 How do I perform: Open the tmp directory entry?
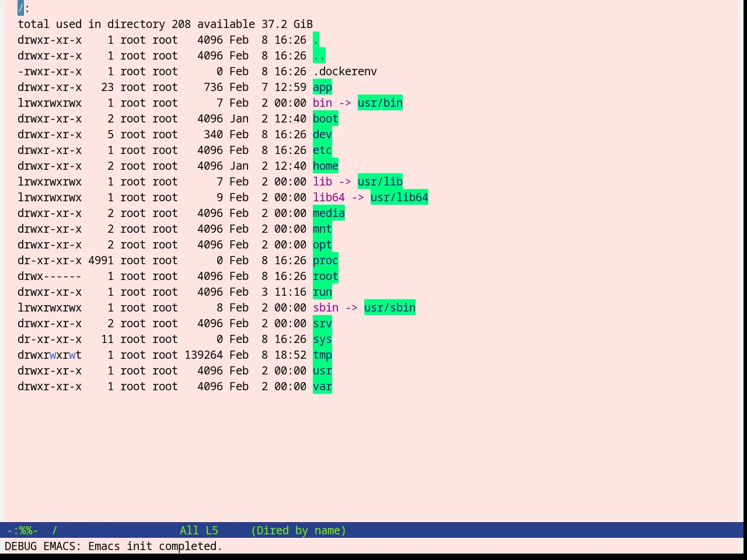[x=322, y=355]
